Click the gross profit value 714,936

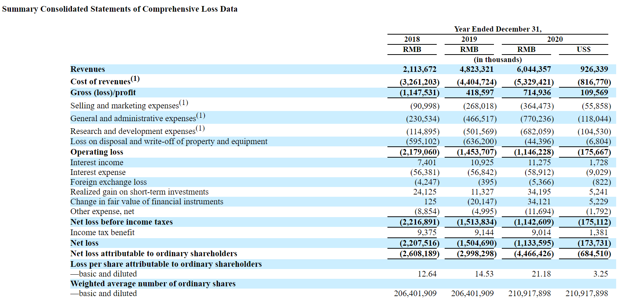[537, 93]
